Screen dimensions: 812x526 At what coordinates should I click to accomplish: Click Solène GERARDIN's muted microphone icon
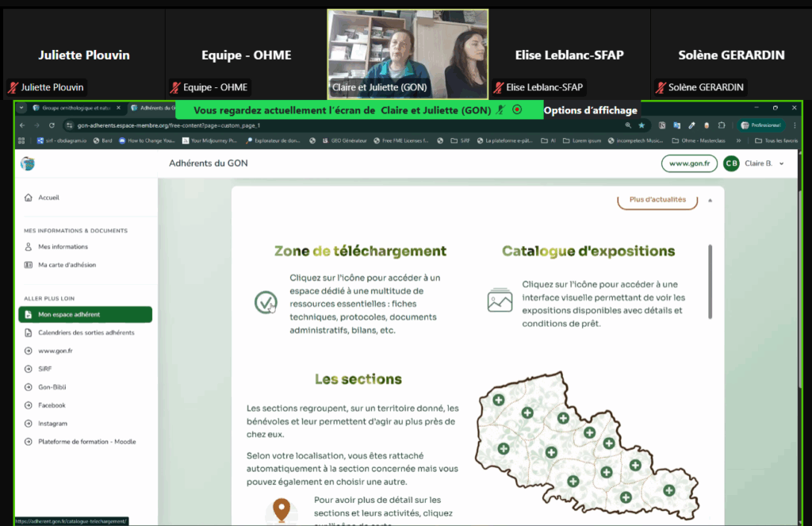tap(661, 87)
